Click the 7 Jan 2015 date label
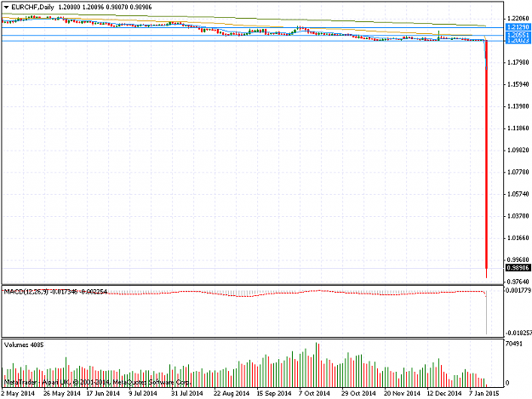 pyautogui.click(x=484, y=393)
